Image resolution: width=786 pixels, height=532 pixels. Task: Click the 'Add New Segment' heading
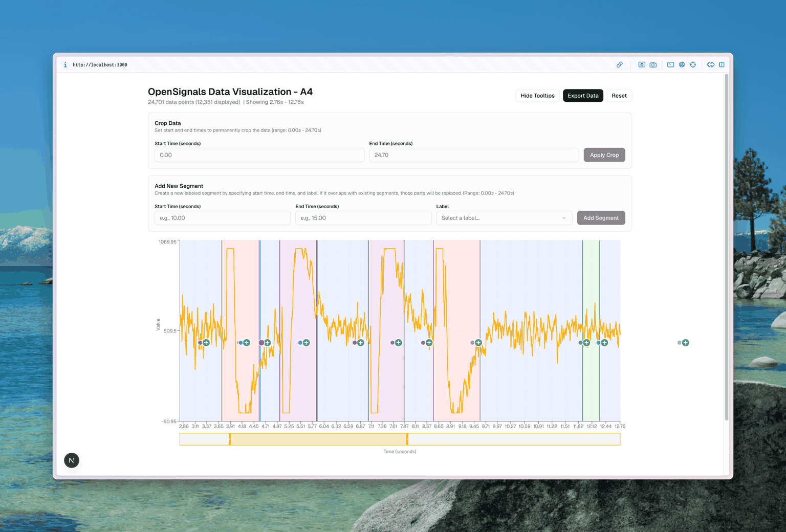click(179, 186)
